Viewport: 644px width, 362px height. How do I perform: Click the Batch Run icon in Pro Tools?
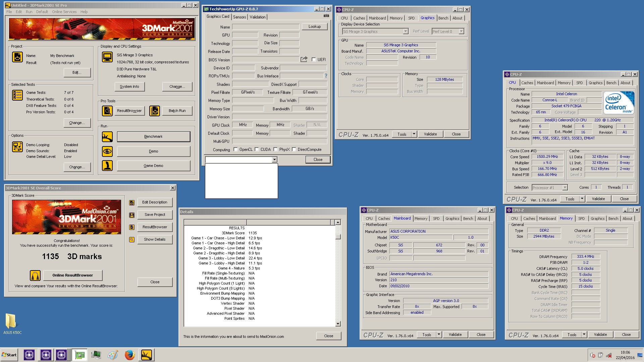pyautogui.click(x=155, y=111)
